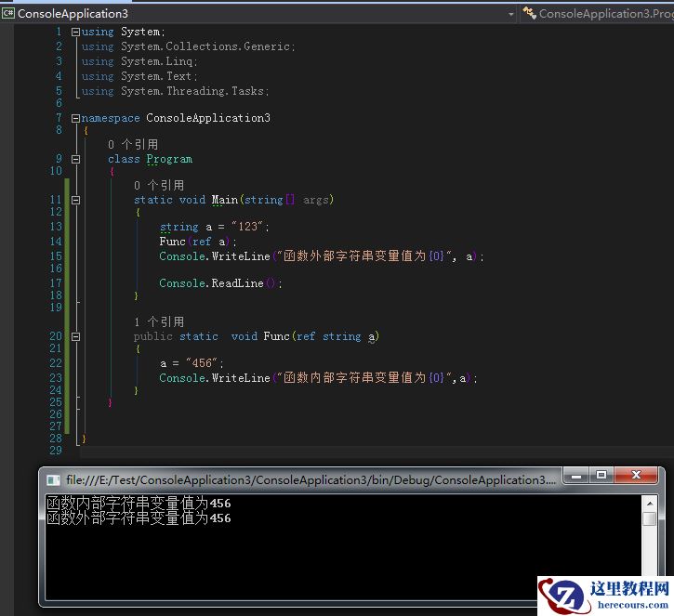The height and width of the screenshot is (616, 674).
Task: Close the console output window
Action: click(x=636, y=476)
